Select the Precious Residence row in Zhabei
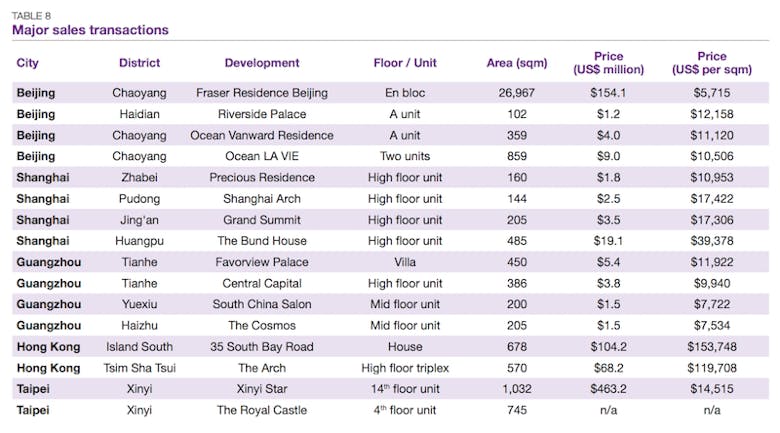 click(262, 177)
